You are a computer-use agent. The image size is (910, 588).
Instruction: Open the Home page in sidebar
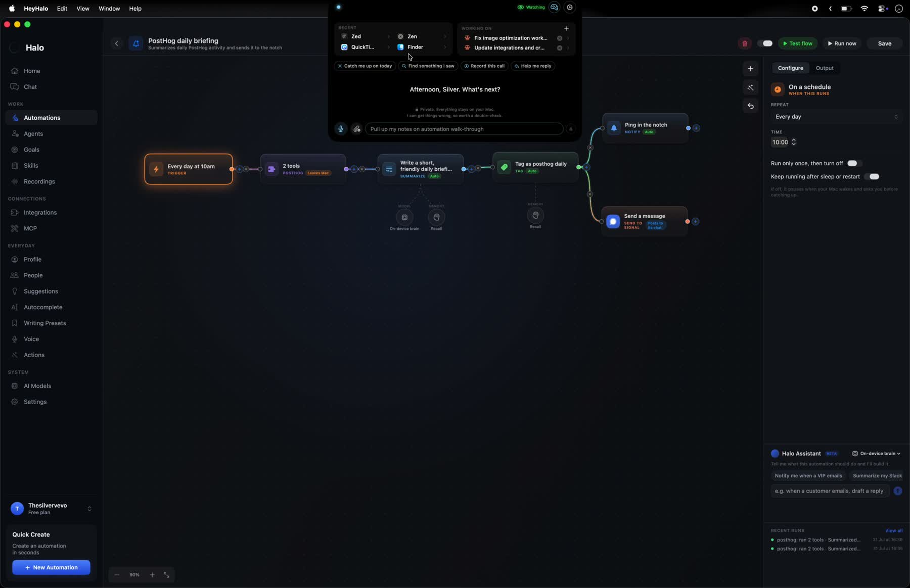point(32,71)
